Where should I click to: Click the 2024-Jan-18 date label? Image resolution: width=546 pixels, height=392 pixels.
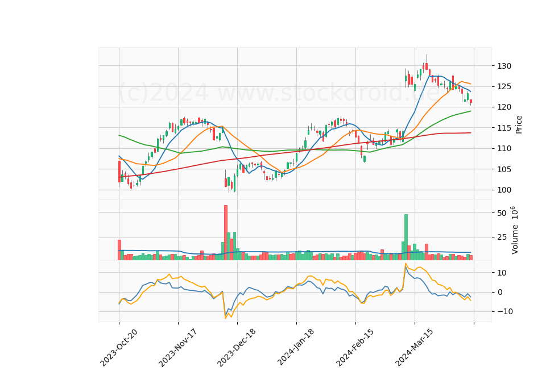(296, 347)
